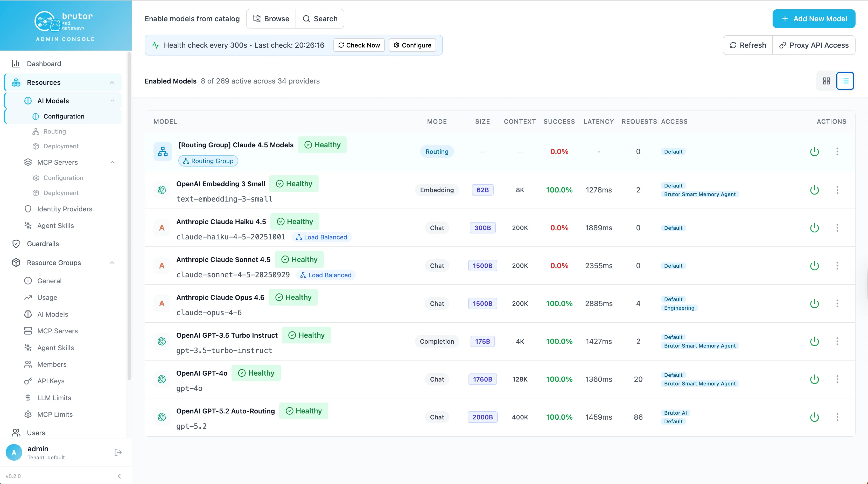Toggle power for OpenAI Embedding 3 Small
This screenshot has height=484, width=868.
[814, 190]
